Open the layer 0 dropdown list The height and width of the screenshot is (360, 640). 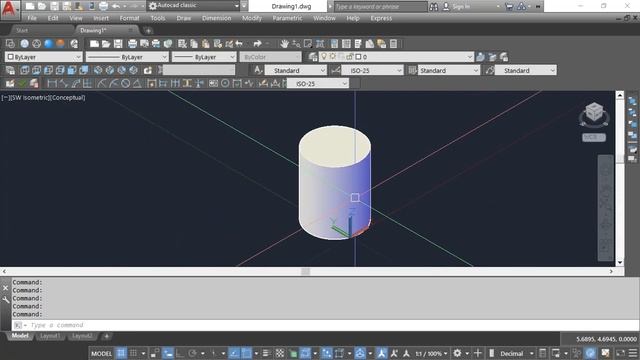(397, 57)
